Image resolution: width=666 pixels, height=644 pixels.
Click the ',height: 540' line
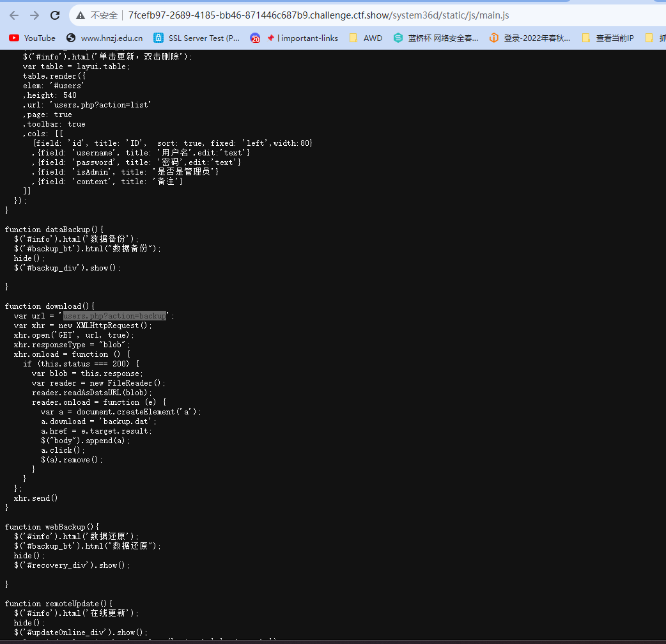tap(50, 96)
